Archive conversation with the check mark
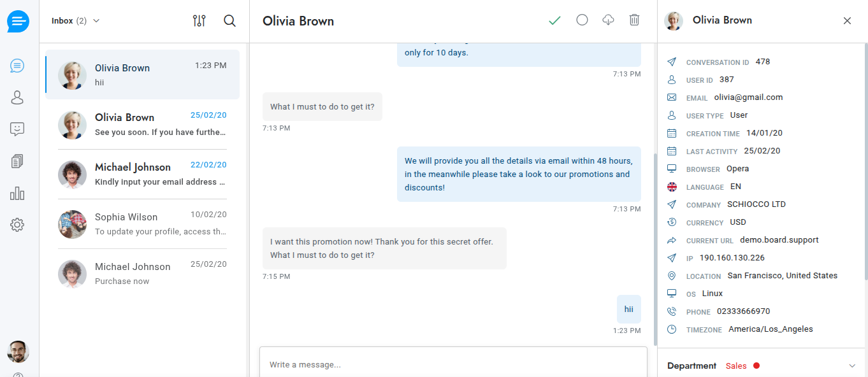 [554, 20]
